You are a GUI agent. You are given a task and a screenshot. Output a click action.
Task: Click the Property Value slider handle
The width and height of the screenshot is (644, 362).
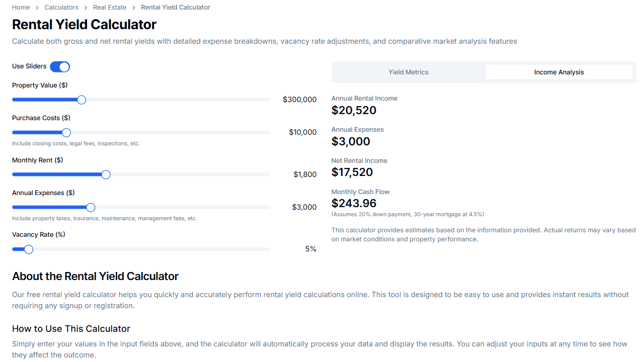pyautogui.click(x=82, y=100)
